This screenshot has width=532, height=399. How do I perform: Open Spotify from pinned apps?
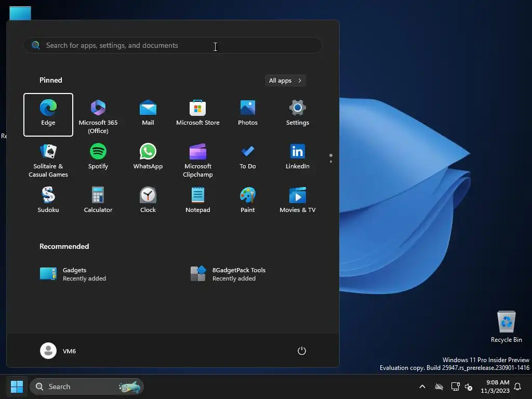click(98, 159)
